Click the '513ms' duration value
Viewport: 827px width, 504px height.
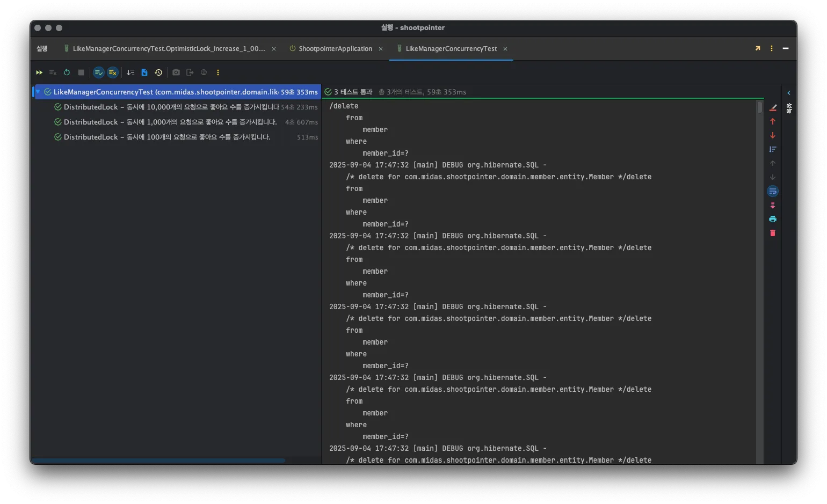point(308,137)
